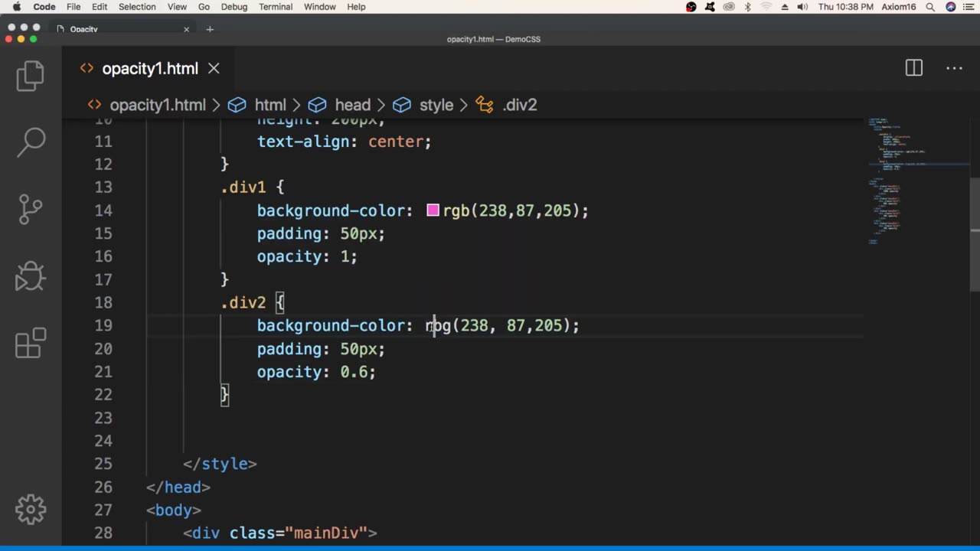
Task: Click the closing </head> tag
Action: (178, 487)
